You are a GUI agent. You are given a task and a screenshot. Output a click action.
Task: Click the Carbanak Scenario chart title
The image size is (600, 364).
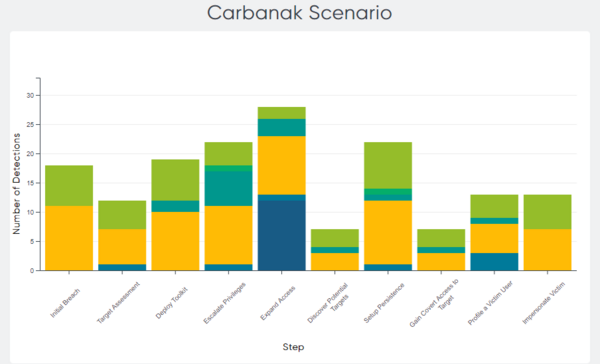pyautogui.click(x=300, y=13)
